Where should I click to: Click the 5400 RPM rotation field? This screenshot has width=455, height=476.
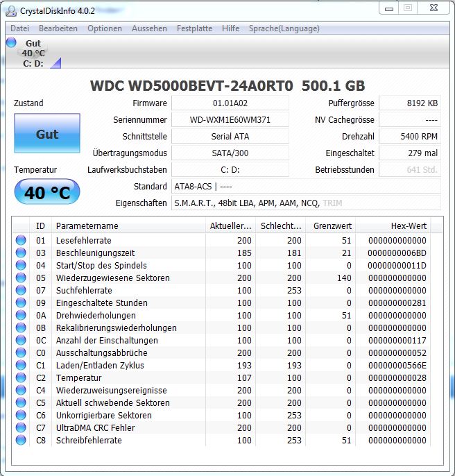(x=410, y=137)
